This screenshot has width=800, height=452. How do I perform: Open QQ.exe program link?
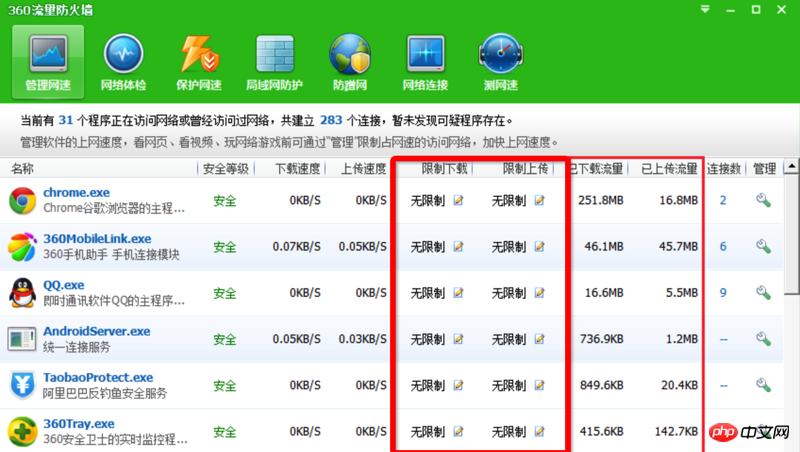[x=64, y=285]
